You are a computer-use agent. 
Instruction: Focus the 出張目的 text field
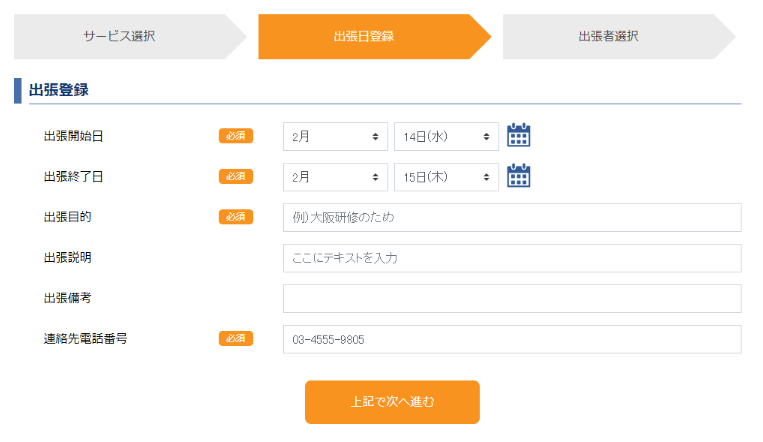point(512,217)
